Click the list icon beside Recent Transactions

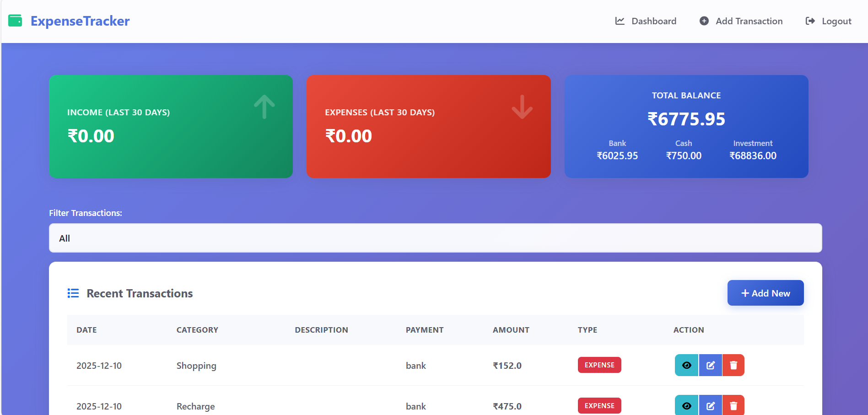point(73,293)
